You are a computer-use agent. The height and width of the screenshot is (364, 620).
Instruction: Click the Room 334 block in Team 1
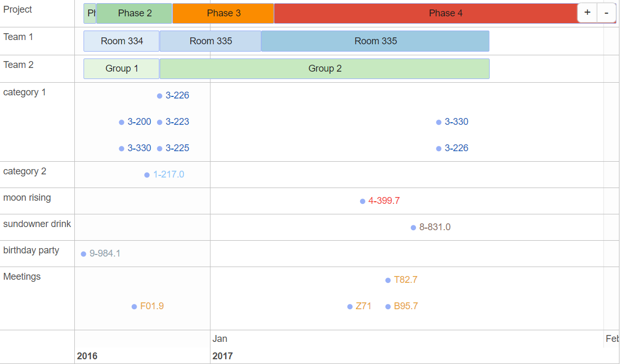click(x=121, y=41)
